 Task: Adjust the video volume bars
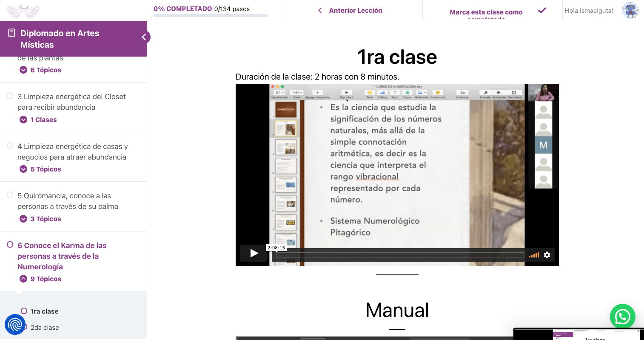tap(534, 255)
